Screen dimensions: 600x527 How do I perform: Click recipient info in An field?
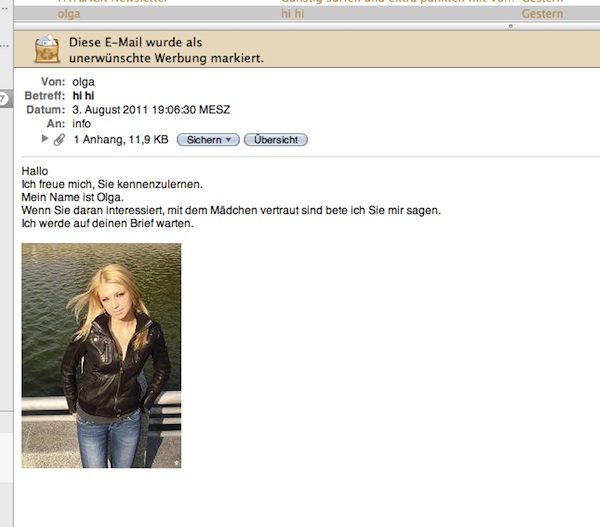click(x=82, y=124)
